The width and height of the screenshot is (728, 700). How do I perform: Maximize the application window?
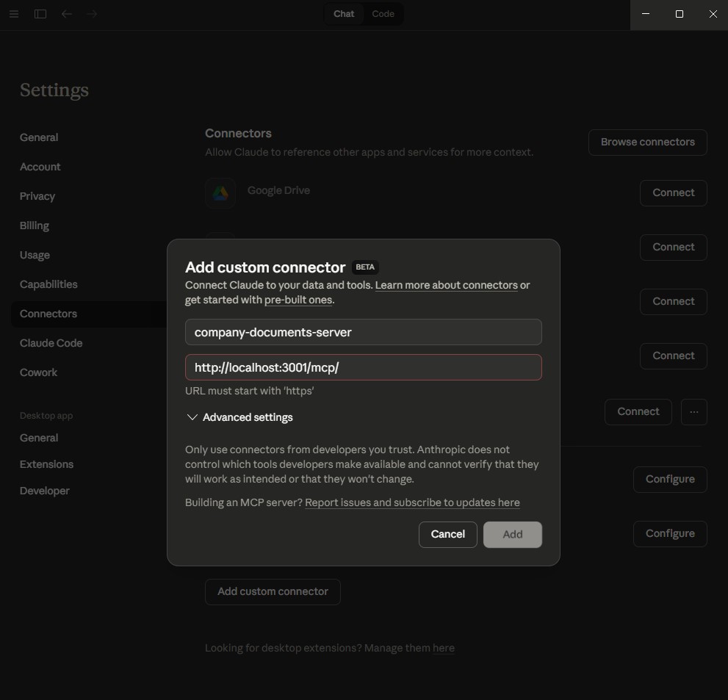[680, 14]
